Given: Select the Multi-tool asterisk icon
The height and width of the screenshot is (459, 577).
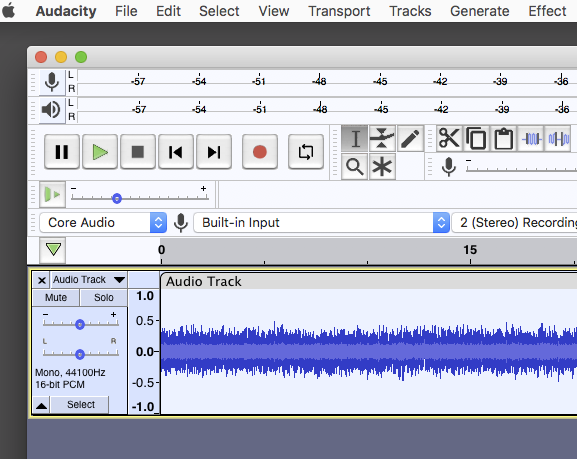Looking at the screenshot, I should coord(382,167).
